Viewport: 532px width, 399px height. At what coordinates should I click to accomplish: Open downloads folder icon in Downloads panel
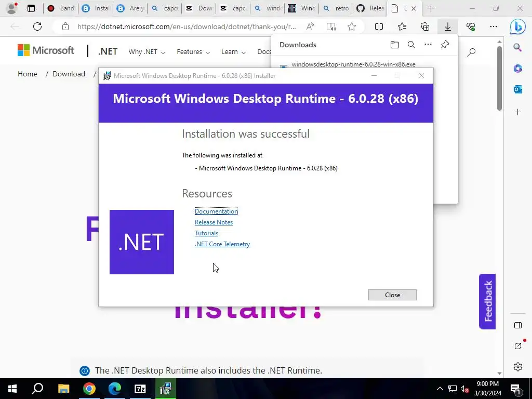[395, 45]
